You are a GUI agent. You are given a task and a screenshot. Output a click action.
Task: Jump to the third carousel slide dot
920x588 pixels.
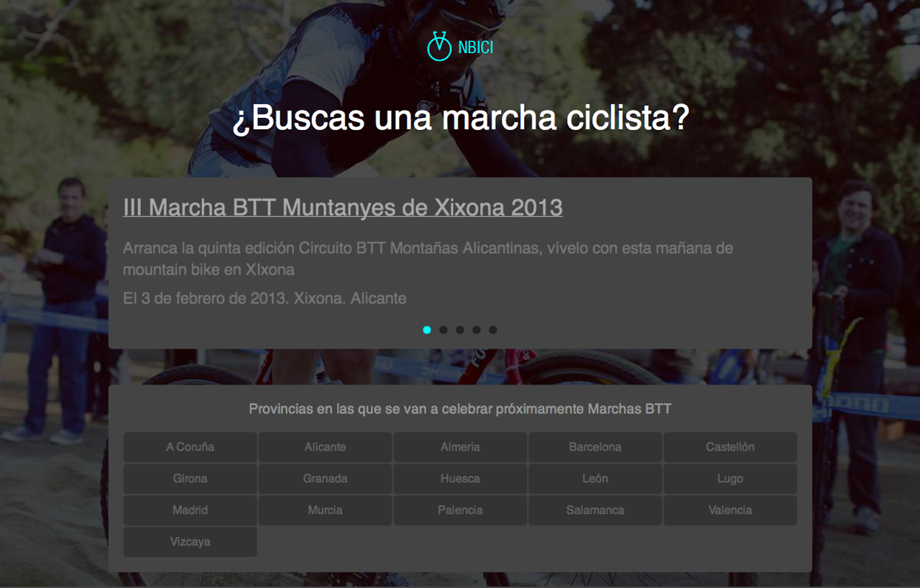(460, 330)
